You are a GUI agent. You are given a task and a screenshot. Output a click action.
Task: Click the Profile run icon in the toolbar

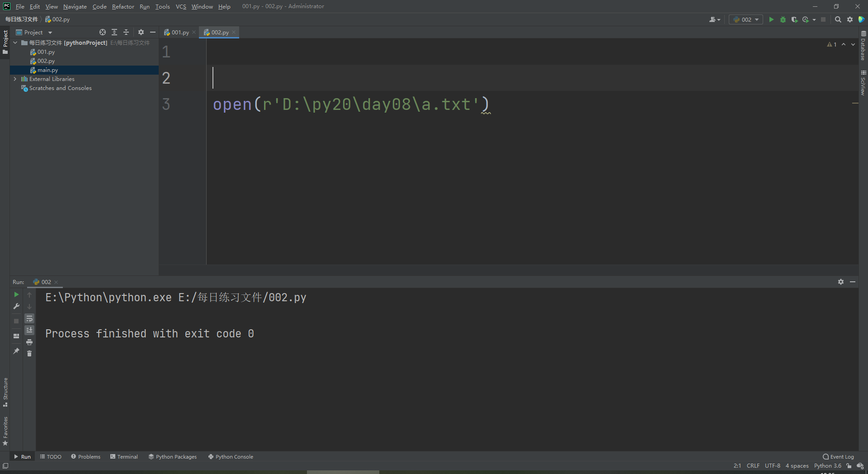806,19
